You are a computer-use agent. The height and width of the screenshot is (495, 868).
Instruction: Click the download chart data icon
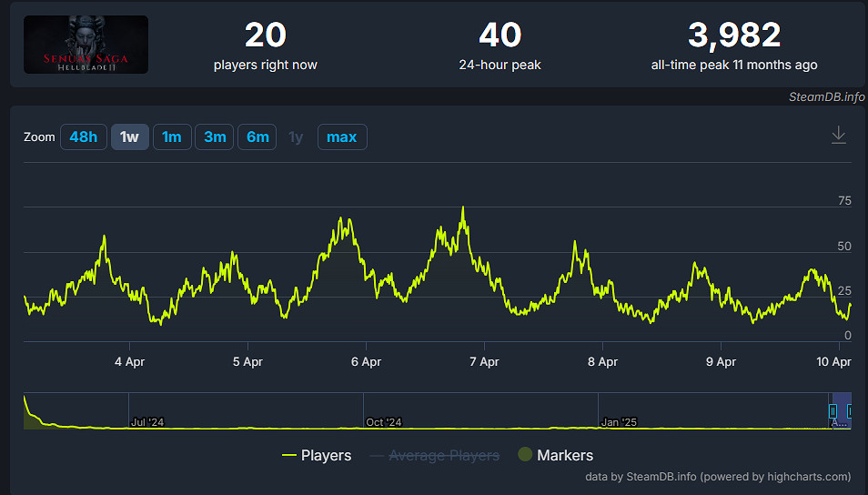point(839,136)
